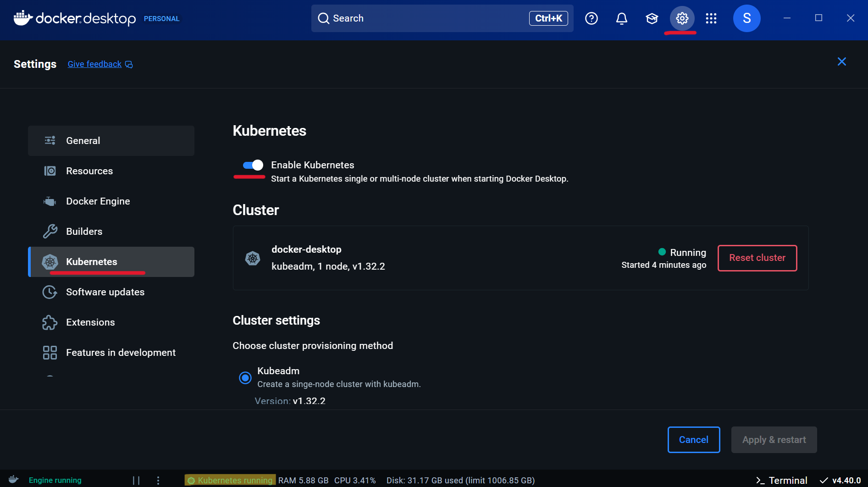Screen dimensions: 868x487
Task: Click the Builders wrench icon
Action: pyautogui.click(x=50, y=232)
